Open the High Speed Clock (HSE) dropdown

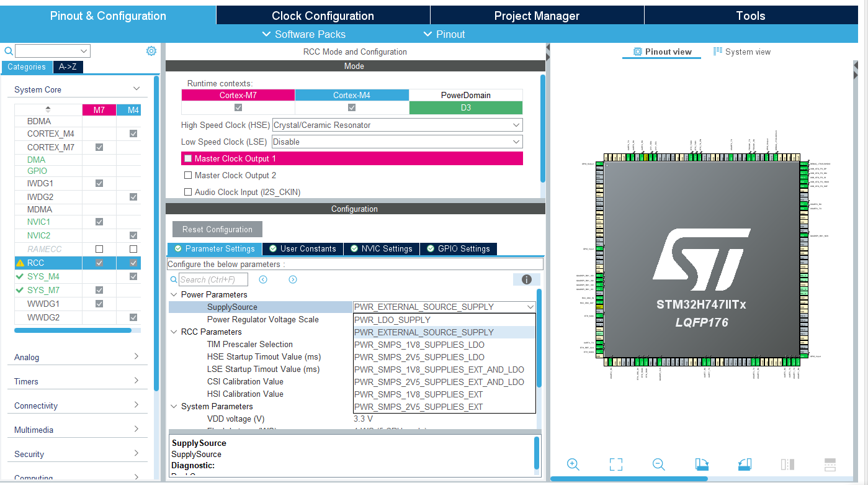click(516, 124)
